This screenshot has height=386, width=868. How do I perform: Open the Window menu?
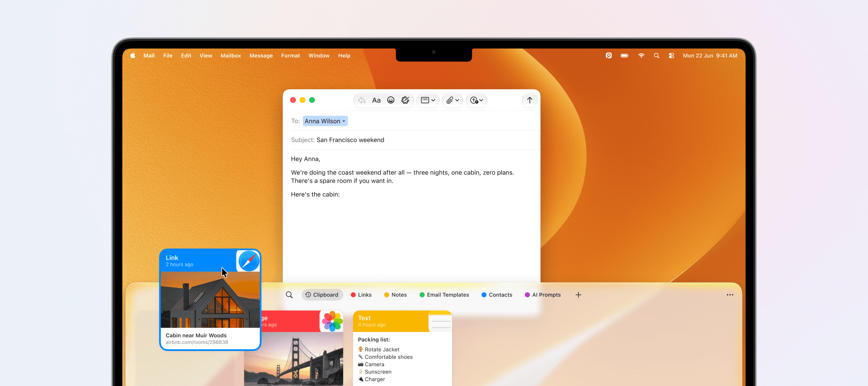click(319, 55)
